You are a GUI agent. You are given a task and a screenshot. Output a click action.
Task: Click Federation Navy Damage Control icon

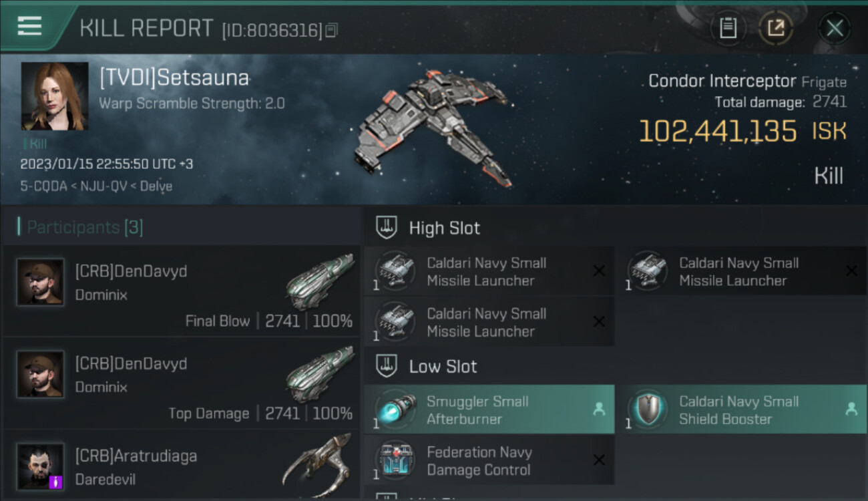pos(396,460)
